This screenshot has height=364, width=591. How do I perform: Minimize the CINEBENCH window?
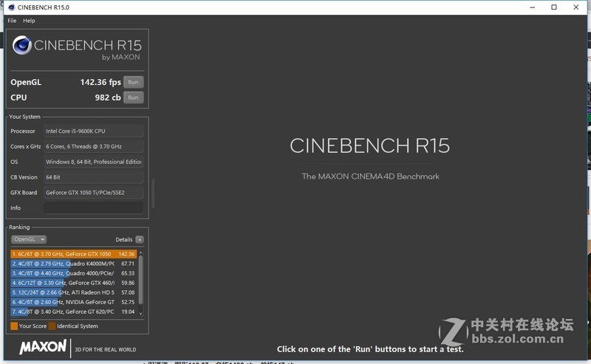coord(532,7)
